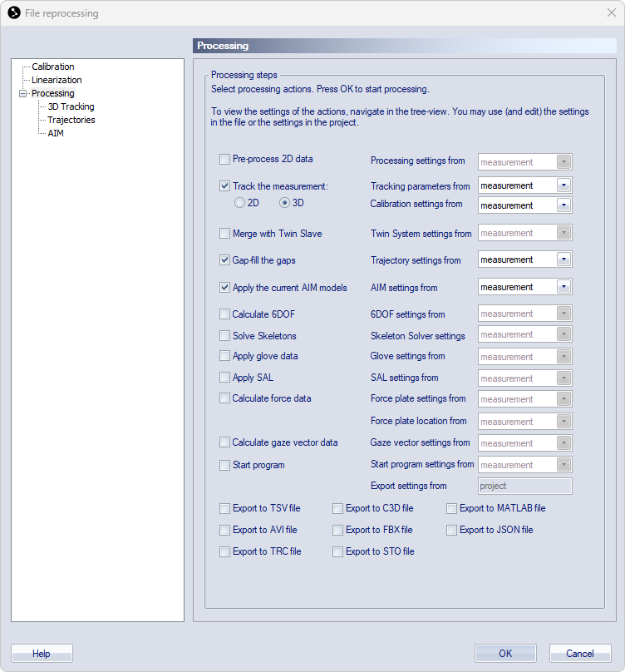
Task: Open Force plate location from dropdown
Action: (x=524, y=422)
